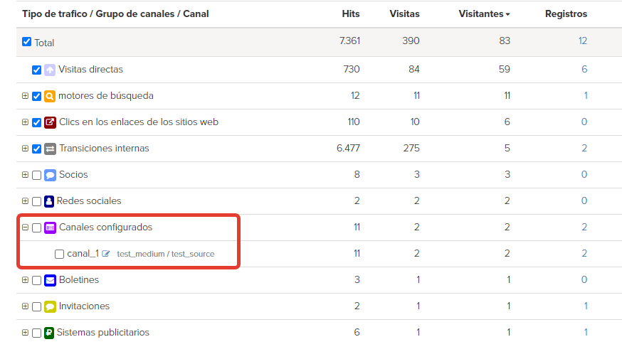
Task: Click the purple Canales configurados icon
Action: click(50, 227)
